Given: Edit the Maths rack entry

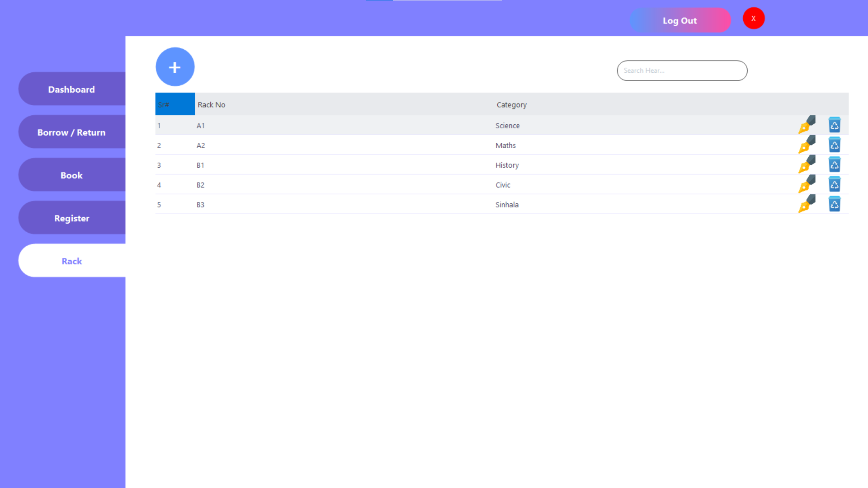Looking at the screenshot, I should [x=807, y=145].
